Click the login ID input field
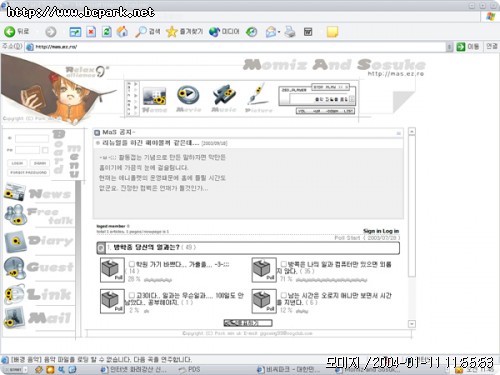The image size is (500, 375). (x=32, y=138)
